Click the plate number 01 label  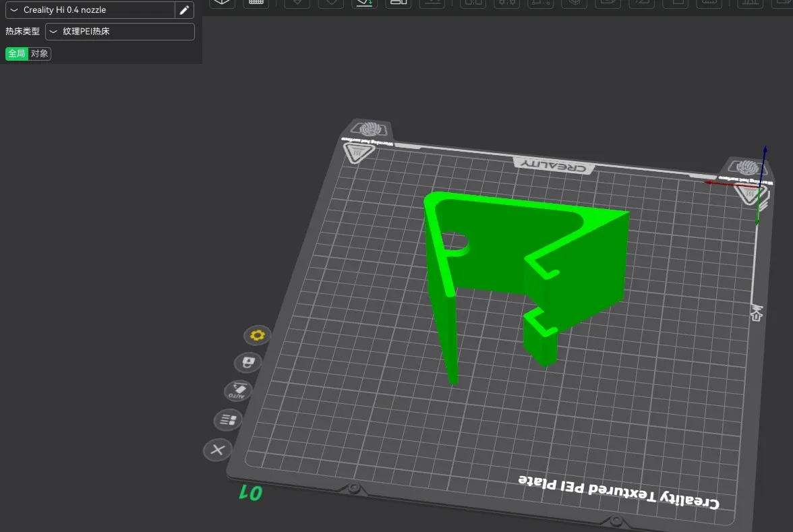250,493
